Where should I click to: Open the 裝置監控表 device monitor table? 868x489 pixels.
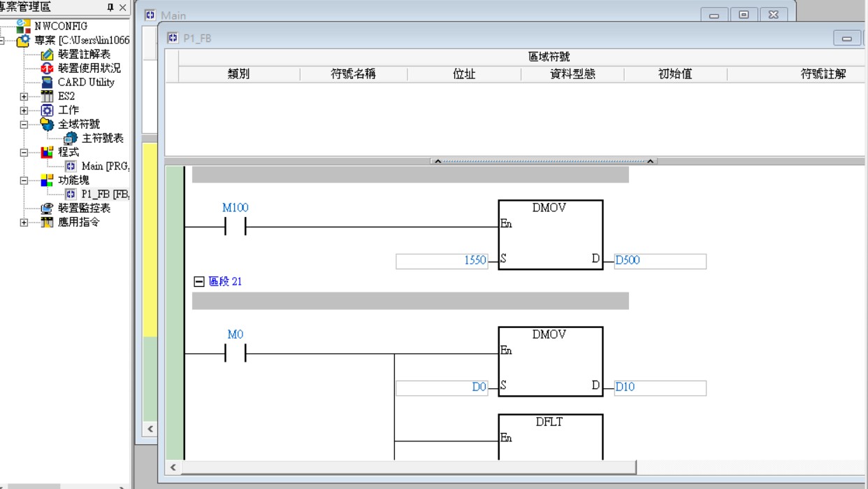[83, 208]
